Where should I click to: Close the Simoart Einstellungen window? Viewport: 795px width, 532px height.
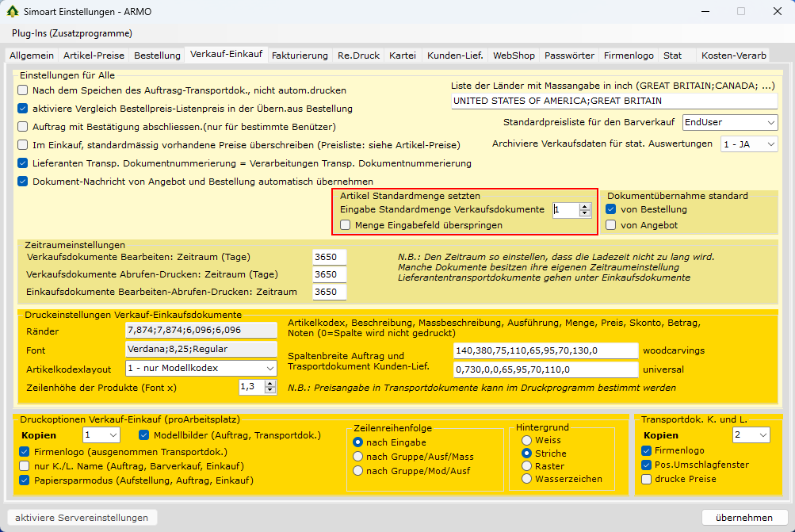pyautogui.click(x=778, y=11)
